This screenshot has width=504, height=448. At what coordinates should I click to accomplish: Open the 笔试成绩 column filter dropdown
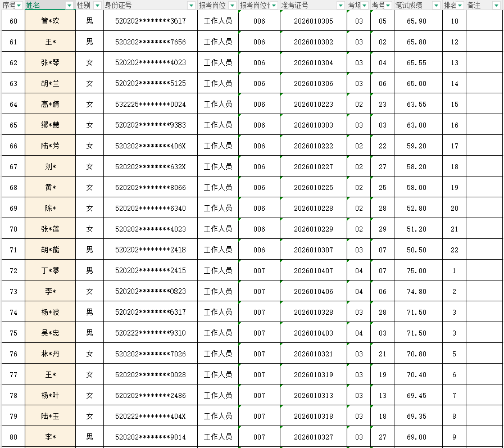coord(436,5)
